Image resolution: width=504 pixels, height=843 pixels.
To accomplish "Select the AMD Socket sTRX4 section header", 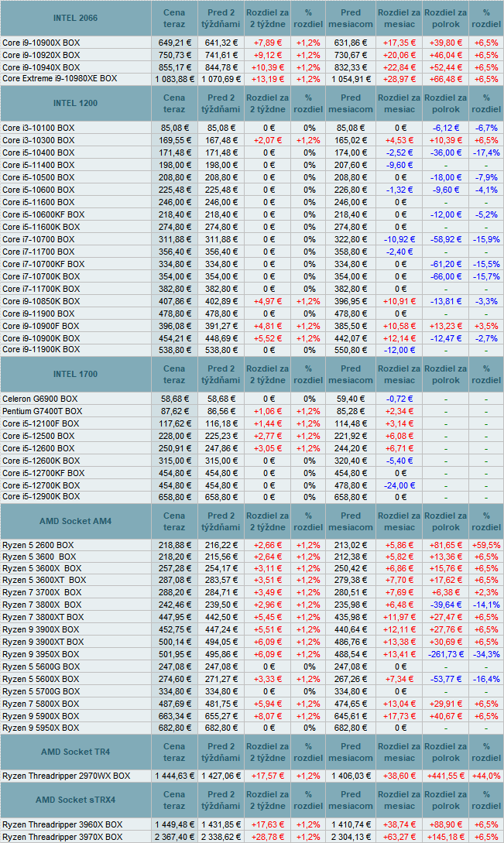I will click(75, 800).
